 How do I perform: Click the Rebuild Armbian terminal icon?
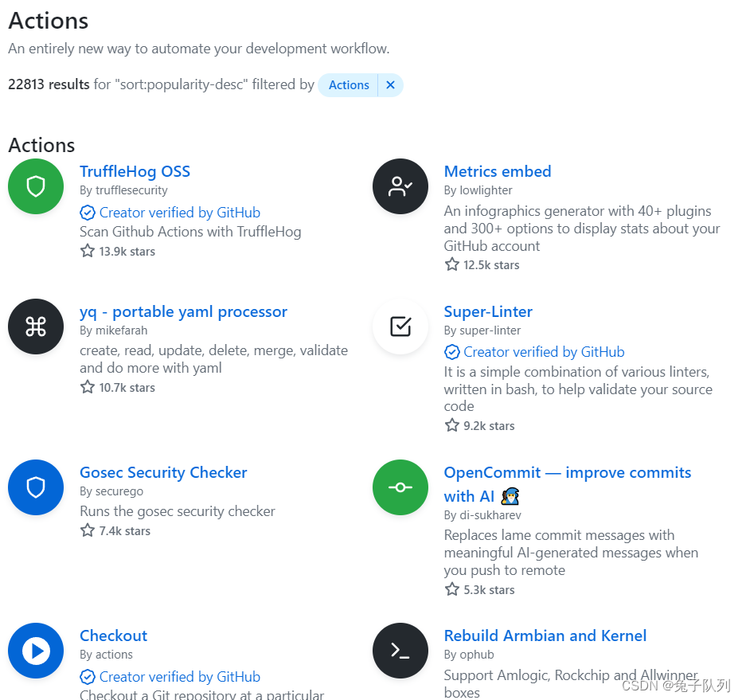(400, 651)
